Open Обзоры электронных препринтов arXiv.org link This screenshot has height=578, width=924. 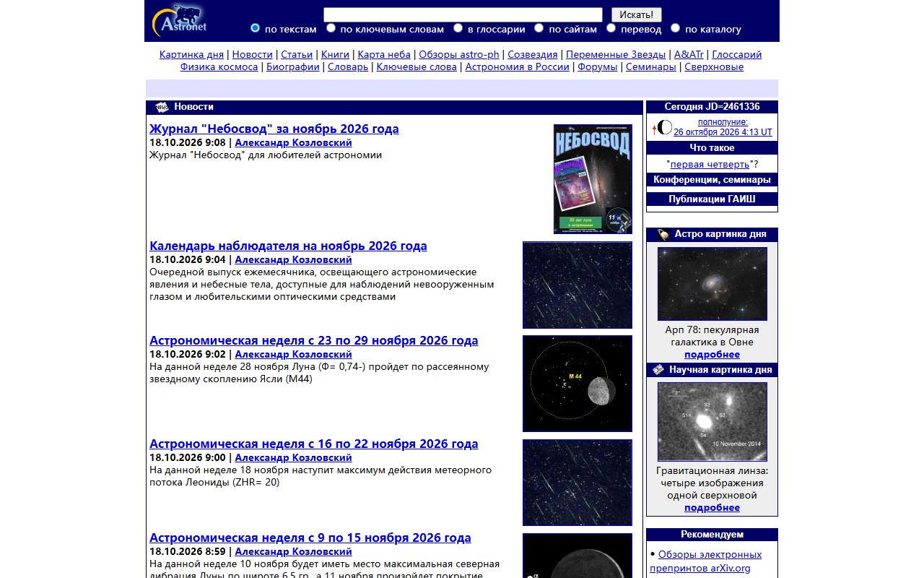[x=706, y=561]
